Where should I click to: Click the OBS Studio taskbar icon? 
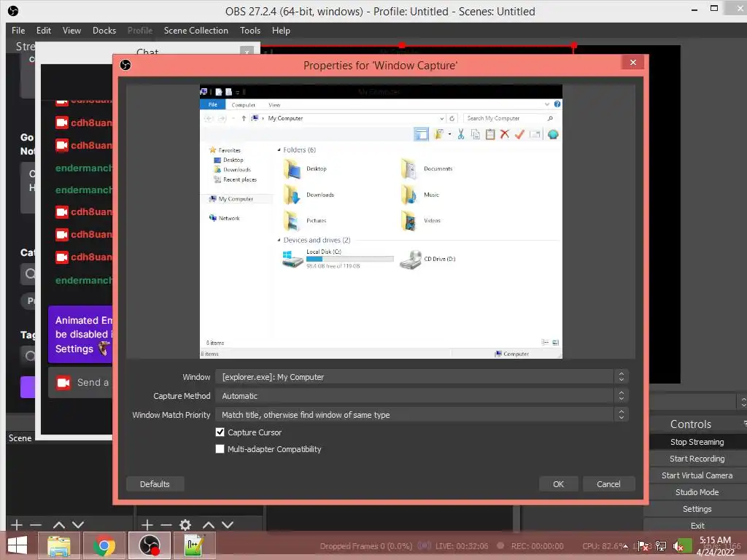tap(149, 545)
